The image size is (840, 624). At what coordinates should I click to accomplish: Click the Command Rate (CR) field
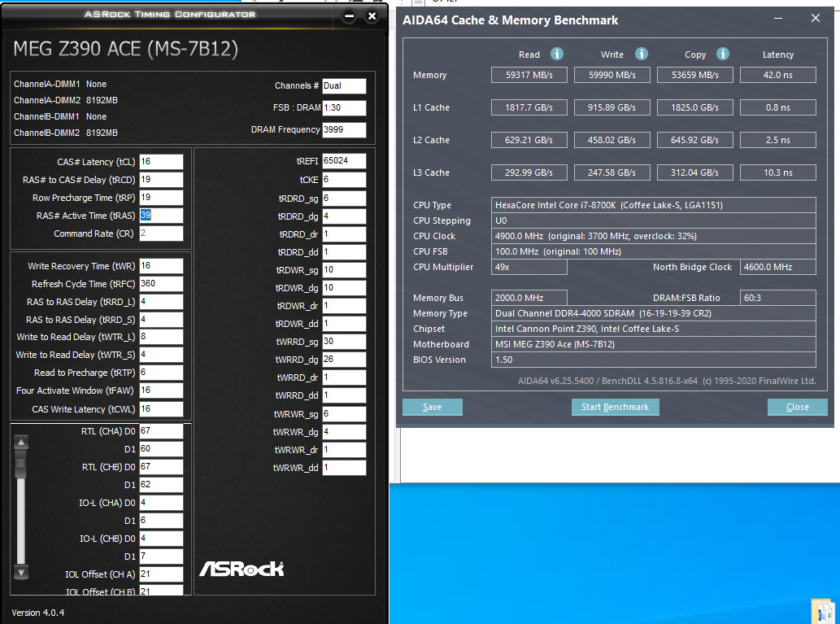coord(161,233)
